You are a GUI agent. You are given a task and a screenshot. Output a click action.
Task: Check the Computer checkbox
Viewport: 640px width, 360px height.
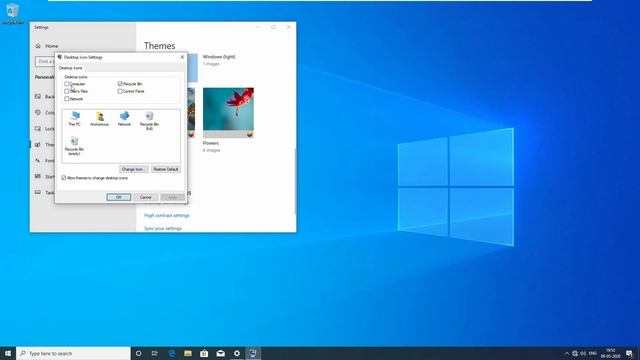click(67, 84)
